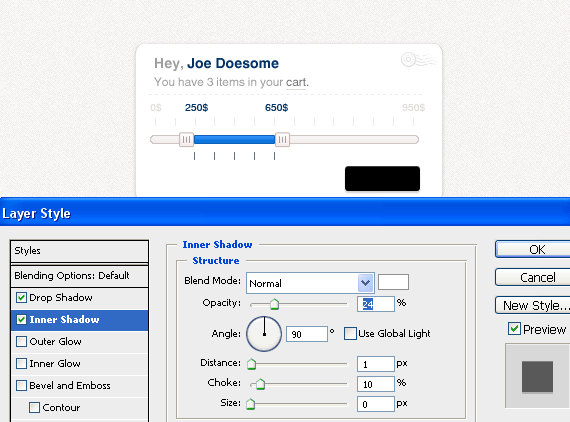
Task: Check Use Global Light
Action: (x=350, y=333)
